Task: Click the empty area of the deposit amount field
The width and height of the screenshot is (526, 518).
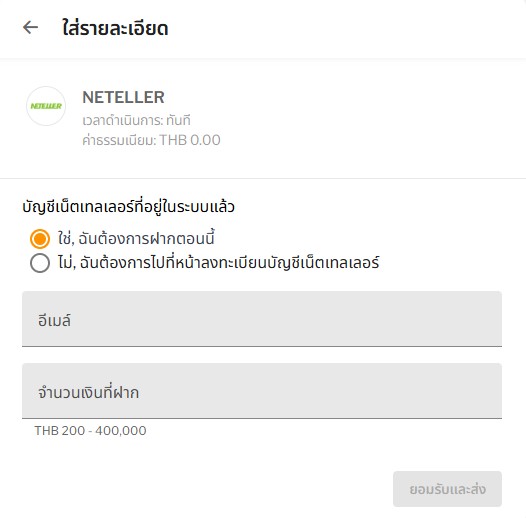Action: (320, 391)
